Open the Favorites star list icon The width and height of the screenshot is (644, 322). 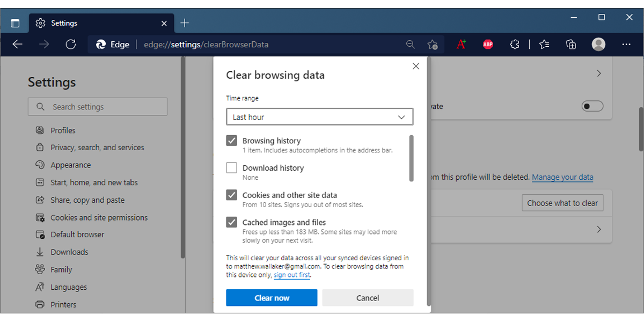[x=544, y=45]
